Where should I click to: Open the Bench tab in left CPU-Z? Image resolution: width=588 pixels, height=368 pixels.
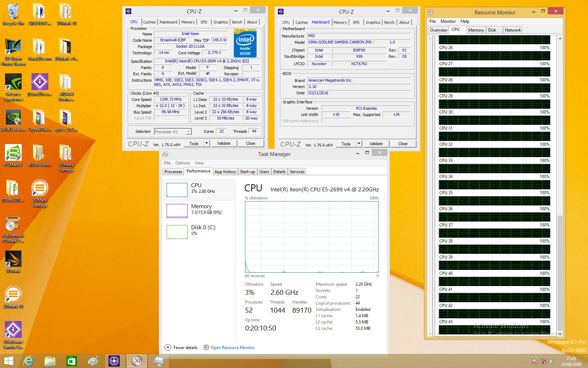coord(237,22)
